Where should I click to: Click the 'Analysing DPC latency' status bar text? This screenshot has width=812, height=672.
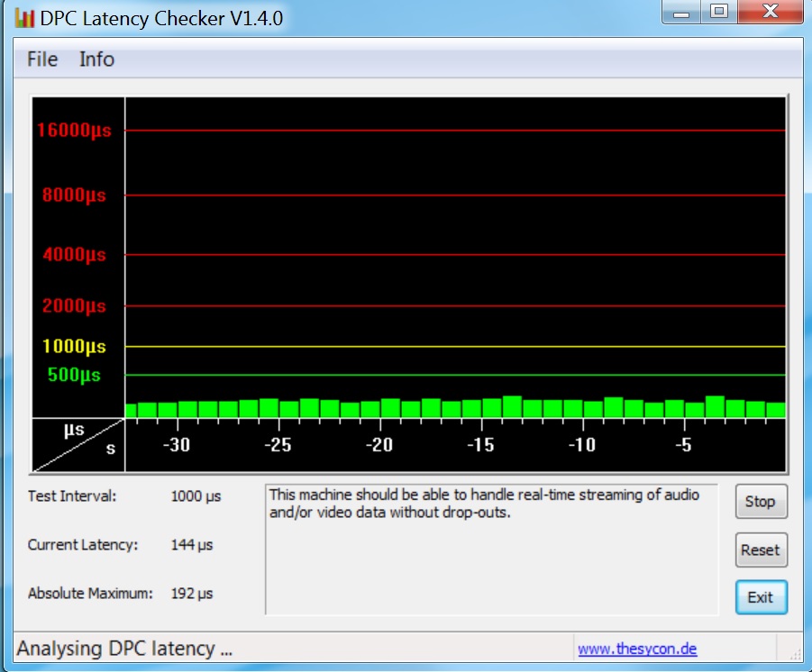pos(124,649)
